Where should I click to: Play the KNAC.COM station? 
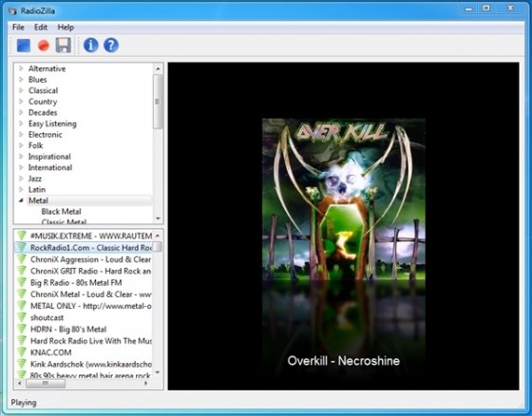tap(51, 352)
